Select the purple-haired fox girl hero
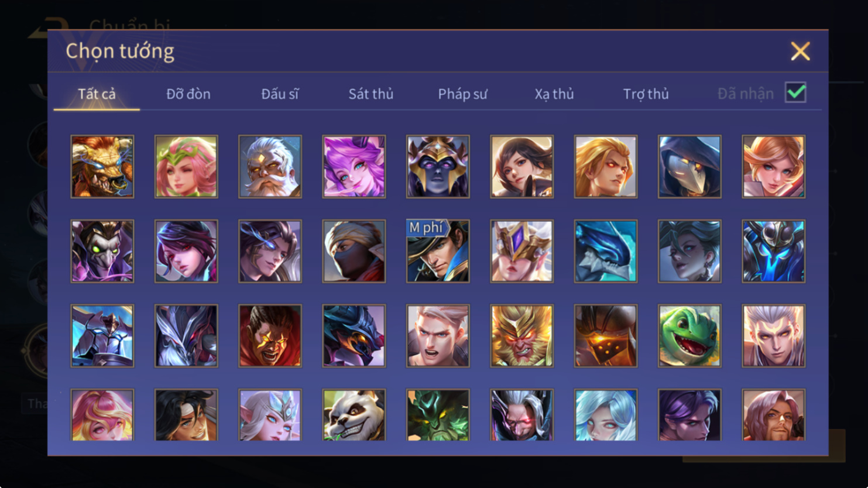 [x=354, y=167]
